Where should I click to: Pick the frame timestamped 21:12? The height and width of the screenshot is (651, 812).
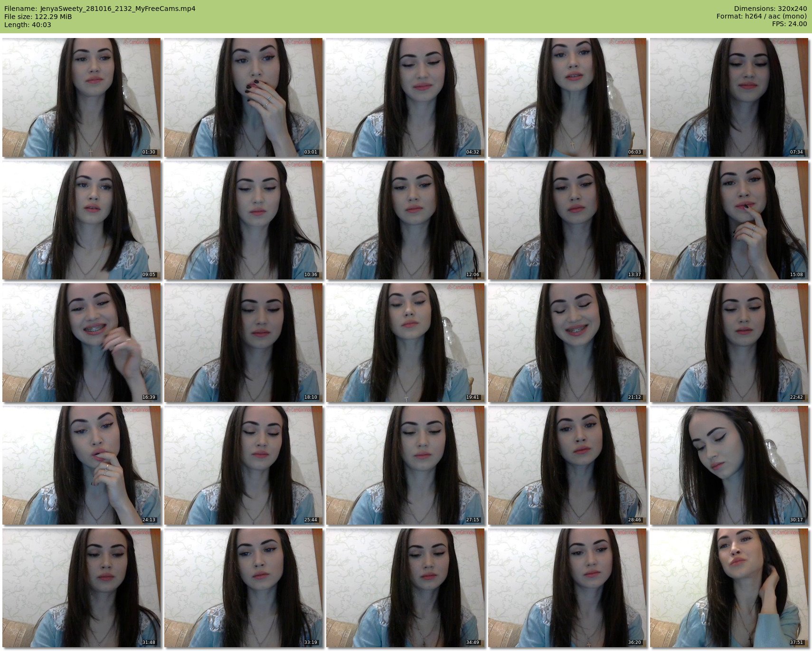click(x=567, y=343)
